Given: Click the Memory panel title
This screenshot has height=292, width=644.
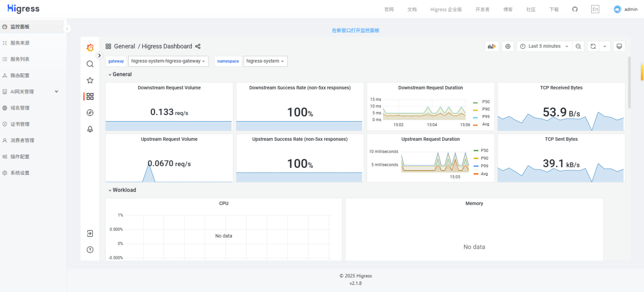Looking at the screenshot, I should click(x=474, y=204).
